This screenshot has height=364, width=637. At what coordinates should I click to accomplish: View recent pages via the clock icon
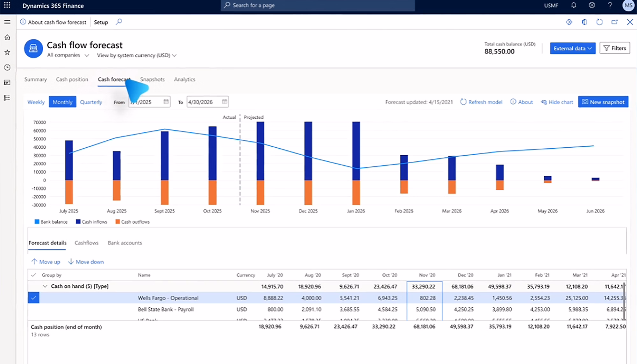tap(7, 67)
